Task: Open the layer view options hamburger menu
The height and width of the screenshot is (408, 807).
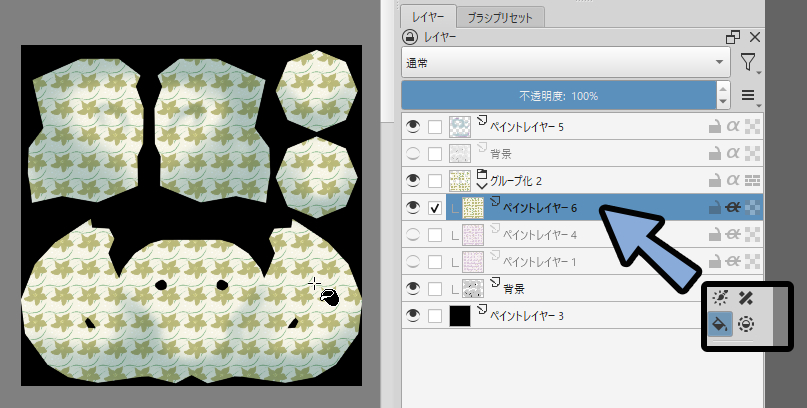Action: (749, 96)
